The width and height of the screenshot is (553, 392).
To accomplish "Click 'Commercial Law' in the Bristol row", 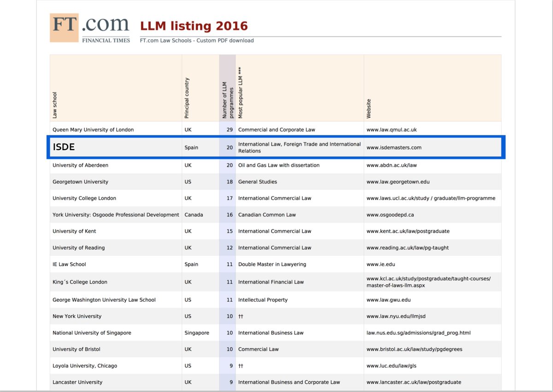I will (x=259, y=349).
